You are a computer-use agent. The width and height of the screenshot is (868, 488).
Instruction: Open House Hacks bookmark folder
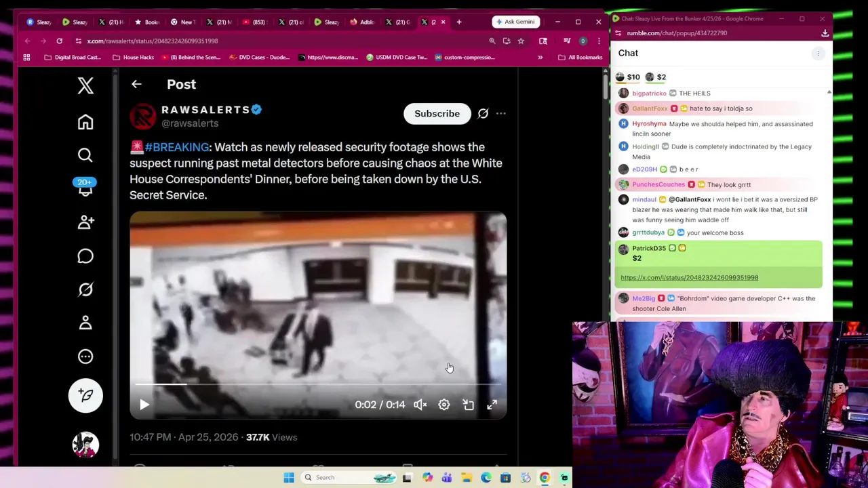pyautogui.click(x=133, y=57)
